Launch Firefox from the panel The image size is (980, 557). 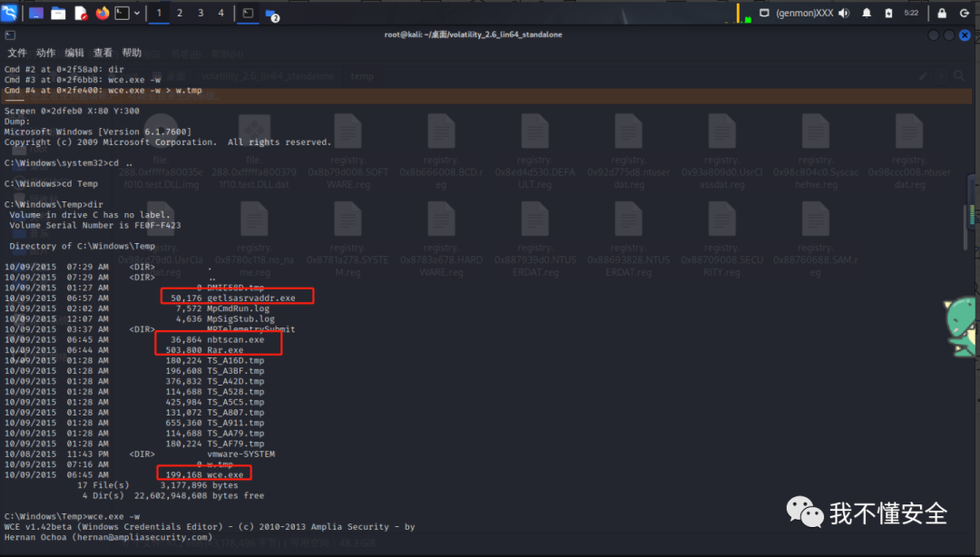click(x=103, y=13)
